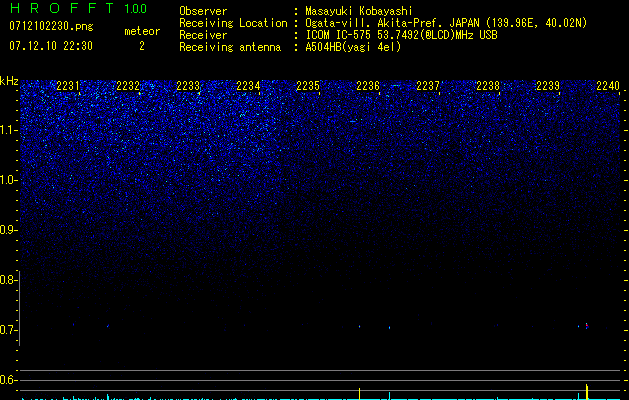Click the 2233 time marker
Viewport: 629px width, 400px height.
188,86
